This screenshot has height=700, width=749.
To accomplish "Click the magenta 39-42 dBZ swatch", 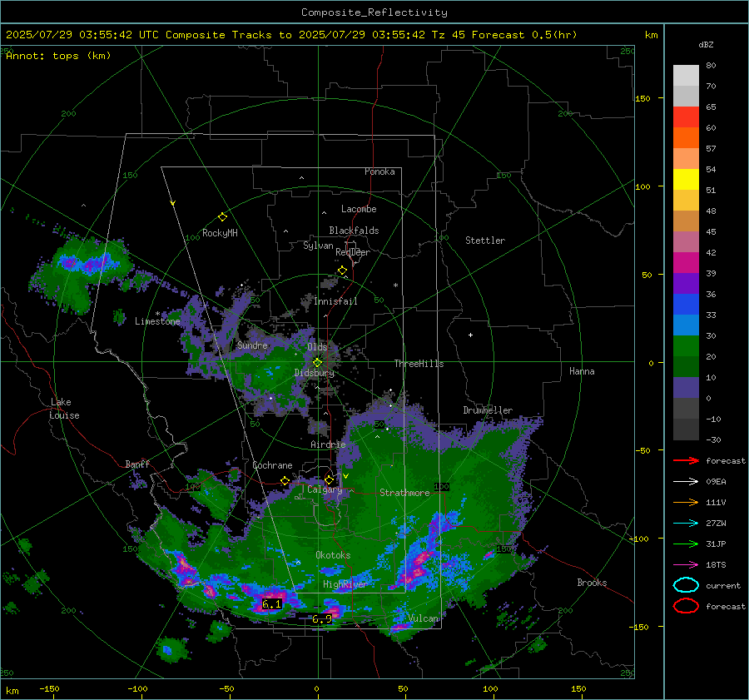I will click(x=686, y=262).
